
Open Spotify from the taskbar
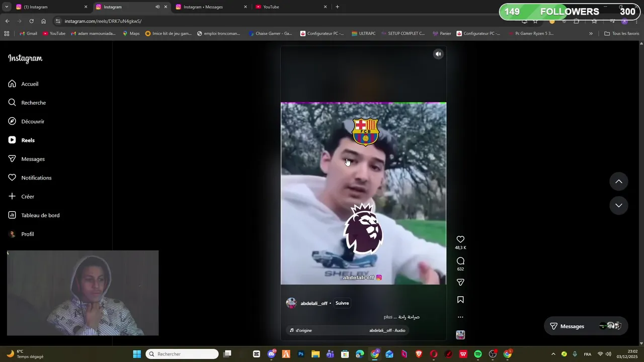point(478,354)
